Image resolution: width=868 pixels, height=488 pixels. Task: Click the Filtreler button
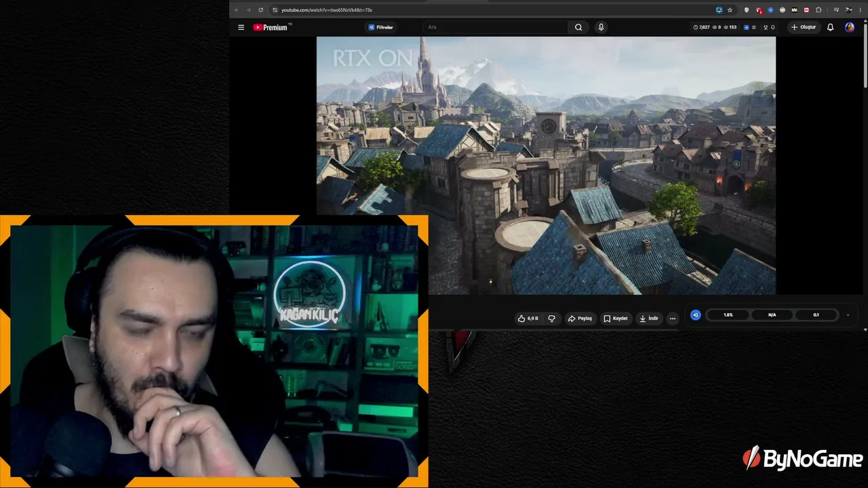point(381,27)
